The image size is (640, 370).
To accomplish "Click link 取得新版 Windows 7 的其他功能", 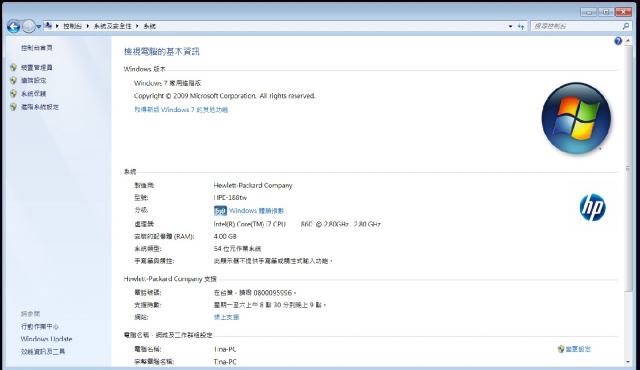I will coord(181,110).
